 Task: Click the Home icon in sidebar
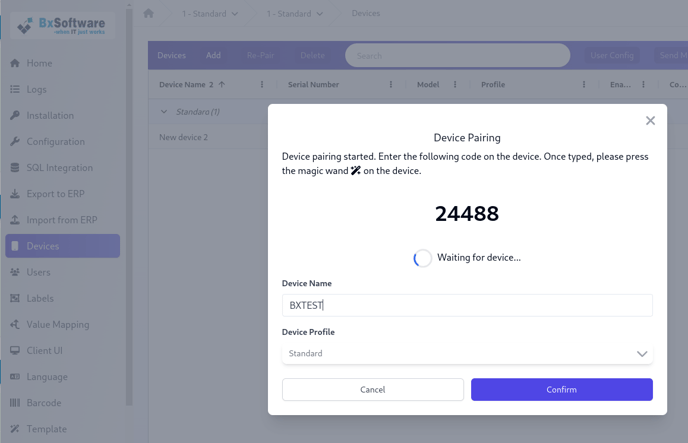point(15,63)
